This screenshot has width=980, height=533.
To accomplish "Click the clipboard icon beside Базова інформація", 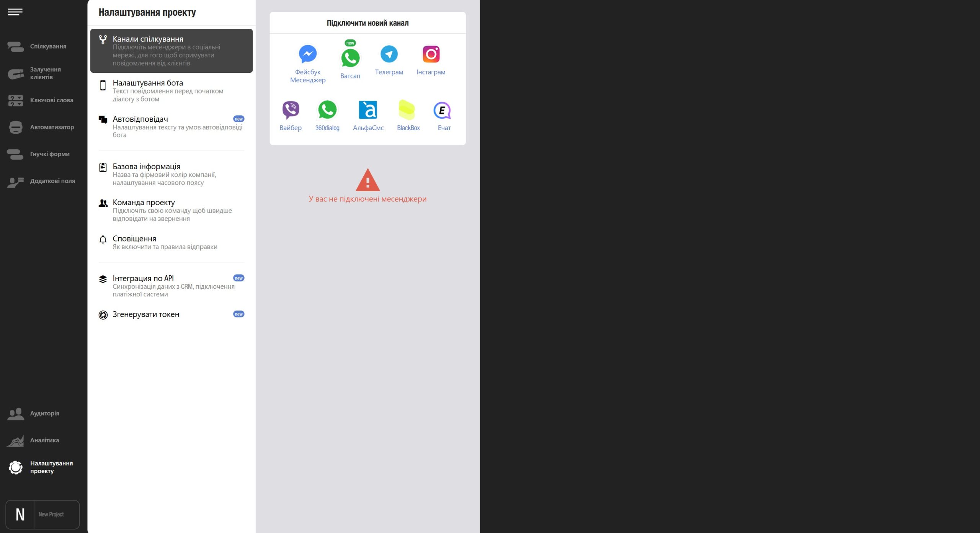I will coord(103,167).
